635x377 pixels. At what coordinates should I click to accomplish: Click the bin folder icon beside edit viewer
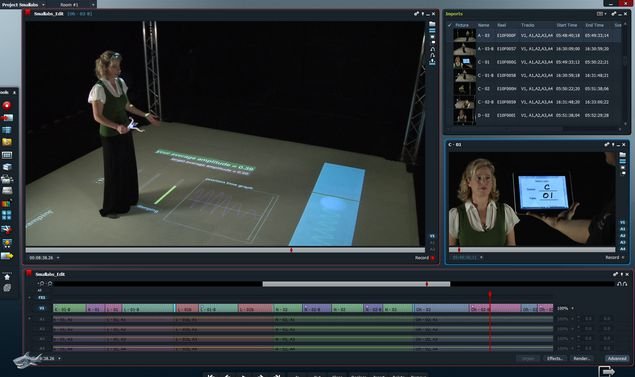432,24
